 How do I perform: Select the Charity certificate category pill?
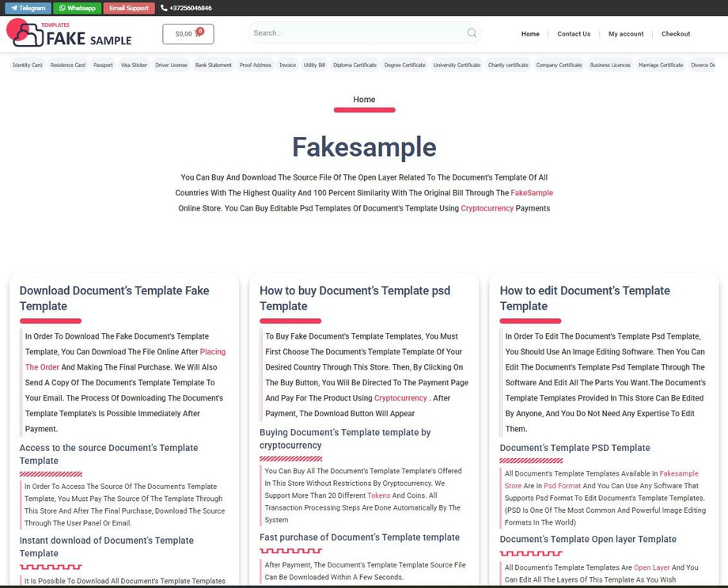(508, 65)
